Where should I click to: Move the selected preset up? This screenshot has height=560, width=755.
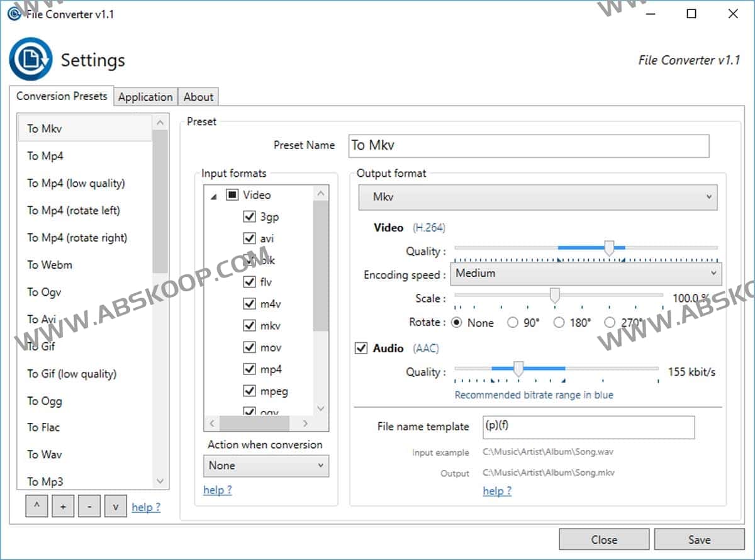(36, 506)
